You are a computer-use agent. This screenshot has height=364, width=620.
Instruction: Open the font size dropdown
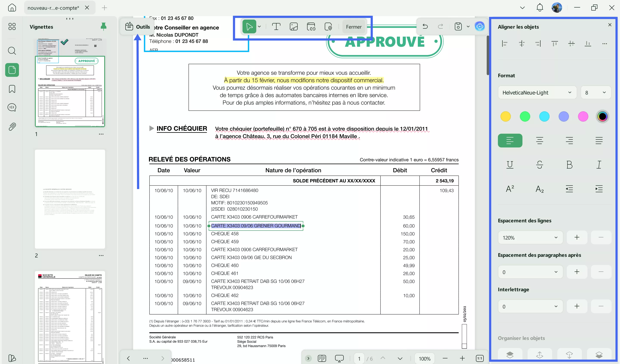pyautogui.click(x=596, y=93)
